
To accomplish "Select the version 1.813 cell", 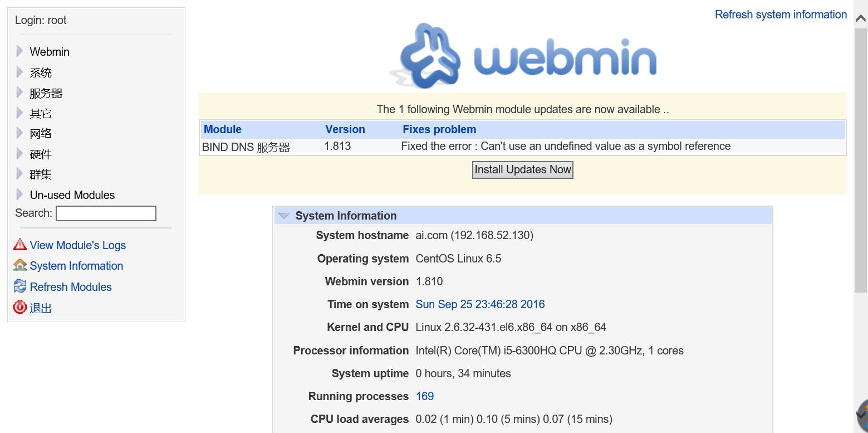I will coord(337,147).
